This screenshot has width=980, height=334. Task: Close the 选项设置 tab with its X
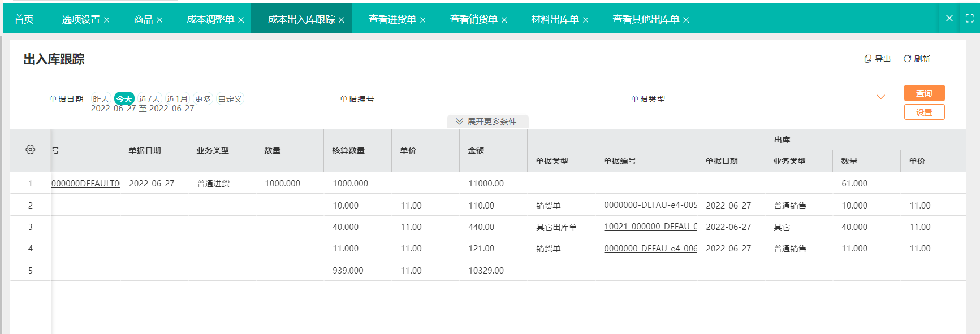click(x=106, y=20)
